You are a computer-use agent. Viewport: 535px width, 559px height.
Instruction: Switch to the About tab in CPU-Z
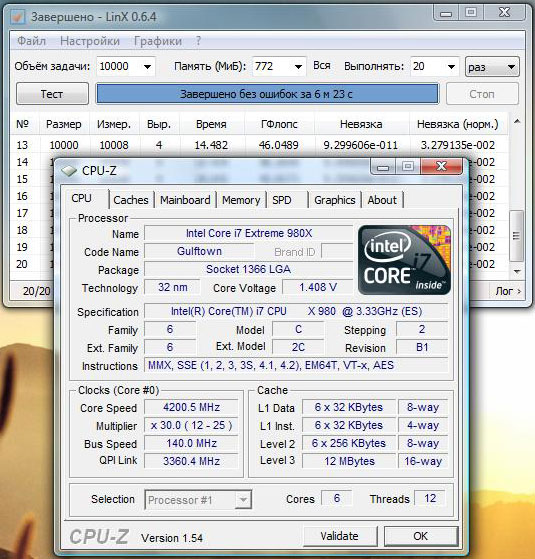(x=382, y=200)
